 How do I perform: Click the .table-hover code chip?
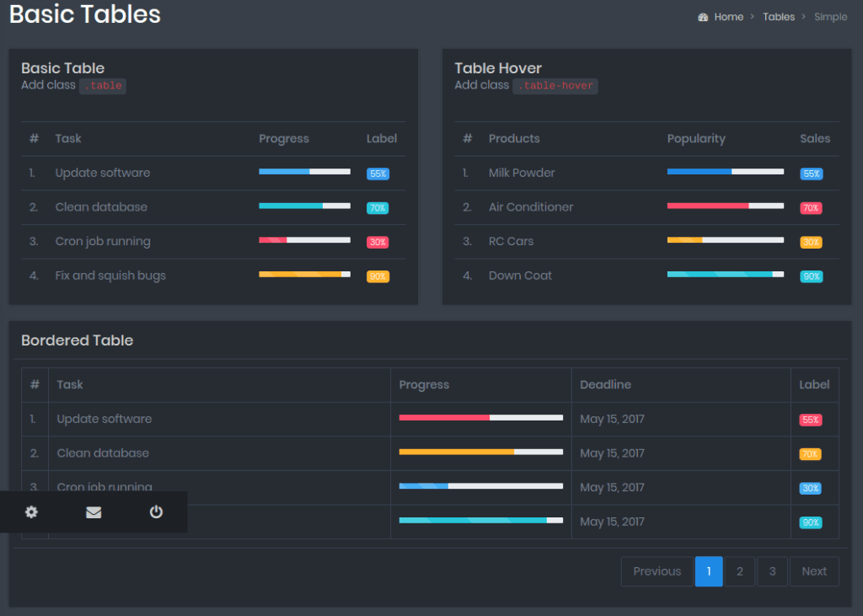(555, 85)
